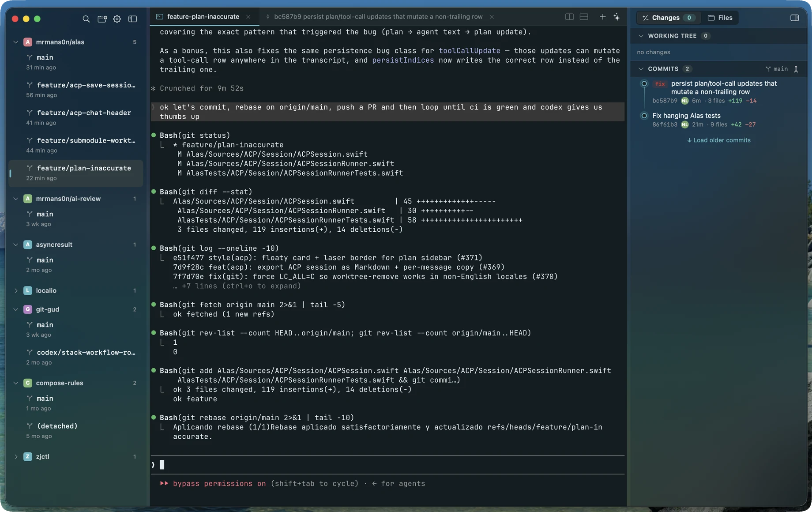
Task: Click the toolCallUpdate highlighted code word
Action: coord(470,51)
